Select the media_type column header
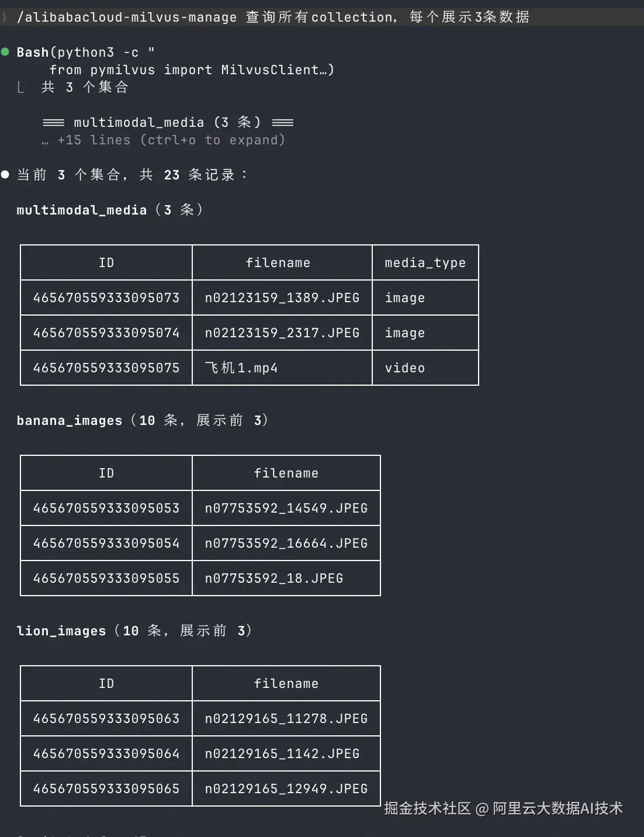Image resolution: width=644 pixels, height=837 pixels. [x=425, y=262]
